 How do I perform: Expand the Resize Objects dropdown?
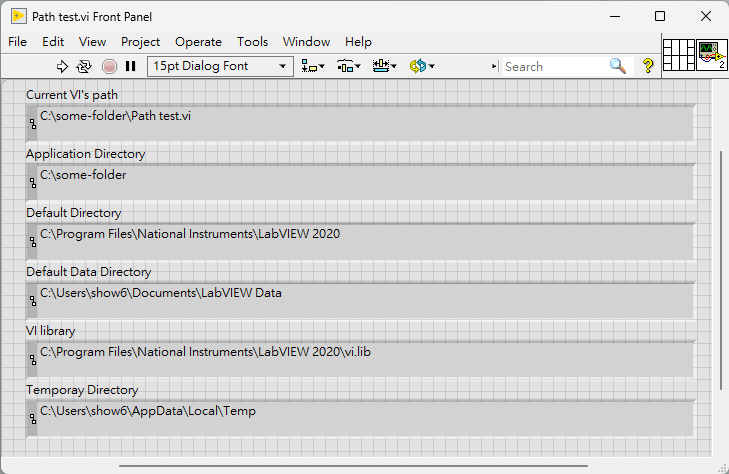pos(384,66)
